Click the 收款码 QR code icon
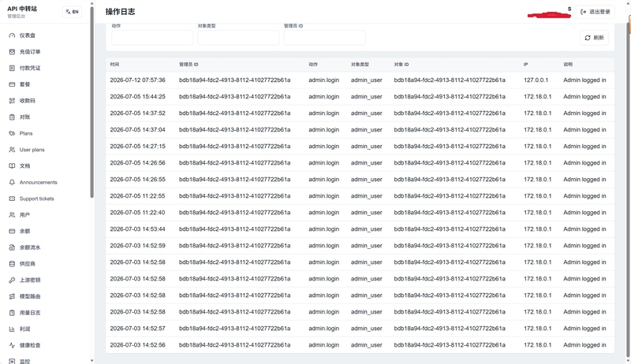631x364 pixels. (12, 101)
